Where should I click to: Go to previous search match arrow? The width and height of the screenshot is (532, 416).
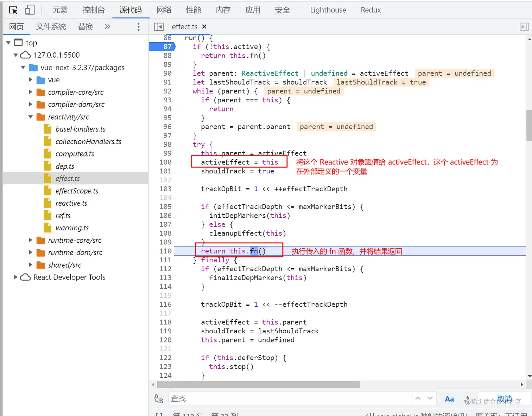418,398
